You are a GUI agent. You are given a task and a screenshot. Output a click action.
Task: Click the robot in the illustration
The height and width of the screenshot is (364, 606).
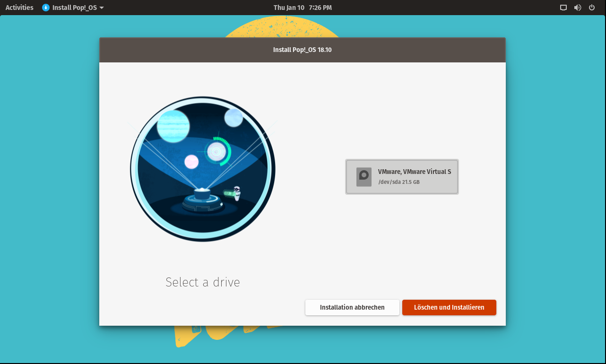tap(236, 192)
